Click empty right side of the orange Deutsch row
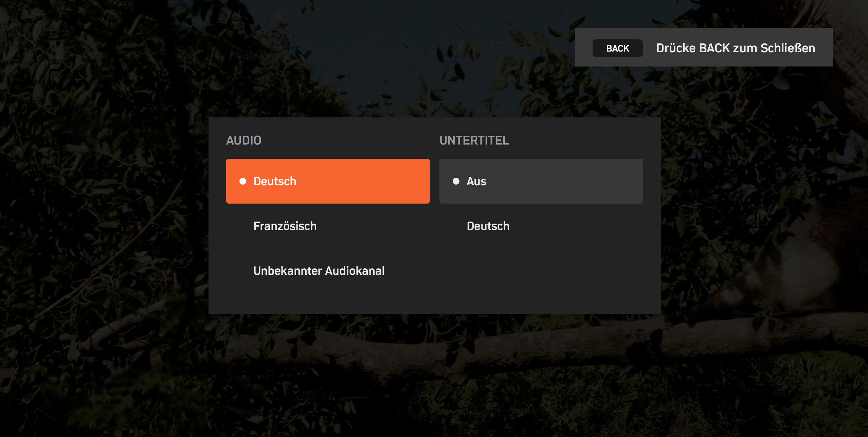This screenshot has width=868, height=437. 374,181
